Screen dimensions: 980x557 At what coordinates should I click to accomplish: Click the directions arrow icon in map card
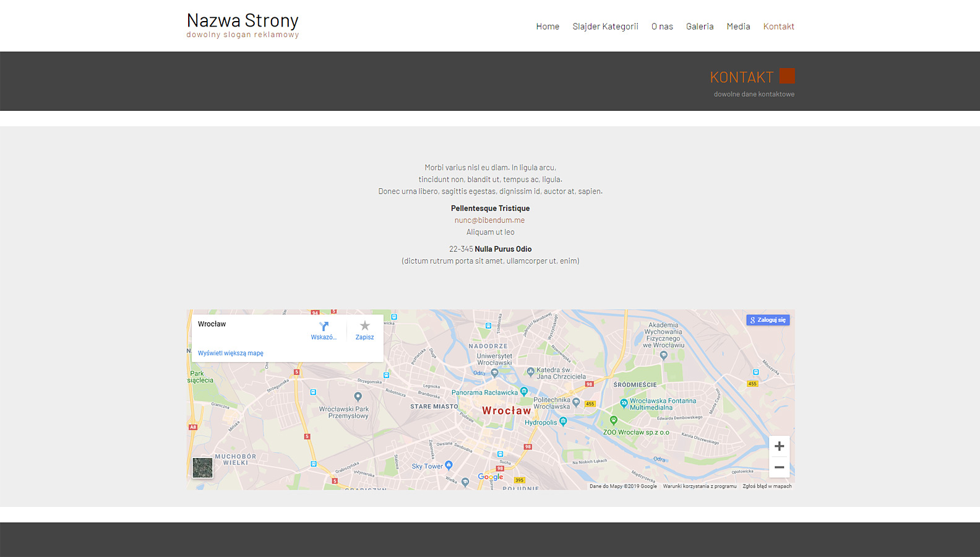click(324, 327)
